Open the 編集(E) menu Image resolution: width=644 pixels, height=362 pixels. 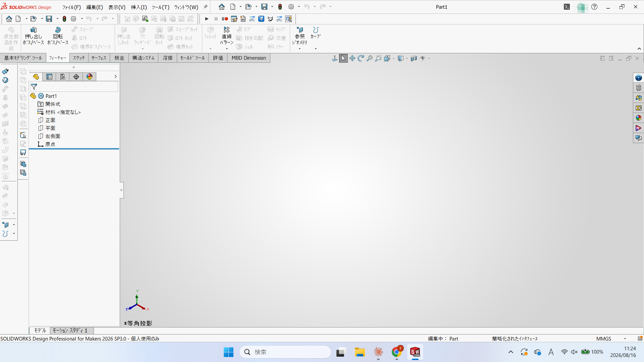tap(95, 7)
